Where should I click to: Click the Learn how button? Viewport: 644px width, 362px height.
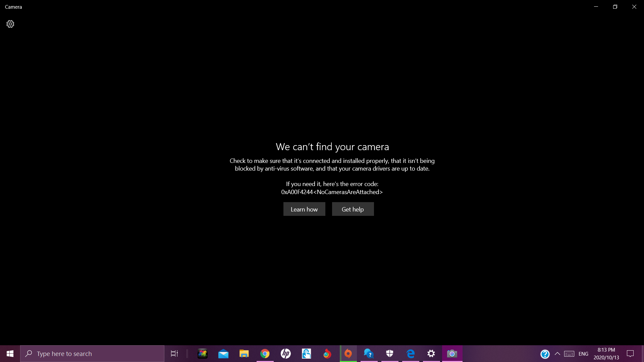click(x=304, y=209)
